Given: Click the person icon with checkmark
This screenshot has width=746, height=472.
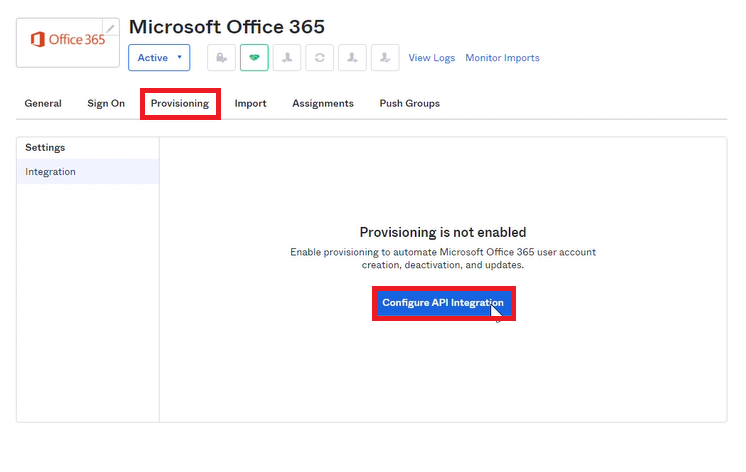Looking at the screenshot, I should pyautogui.click(x=385, y=58).
